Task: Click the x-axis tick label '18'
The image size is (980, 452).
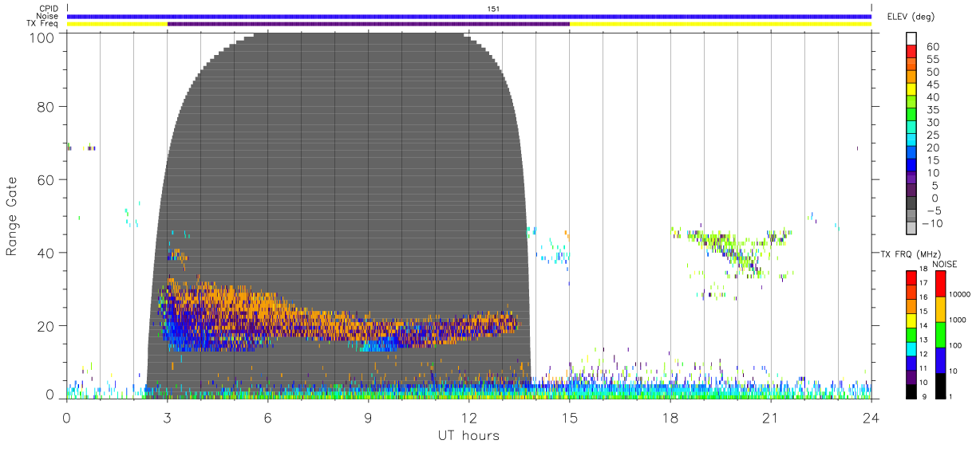Action: click(670, 417)
